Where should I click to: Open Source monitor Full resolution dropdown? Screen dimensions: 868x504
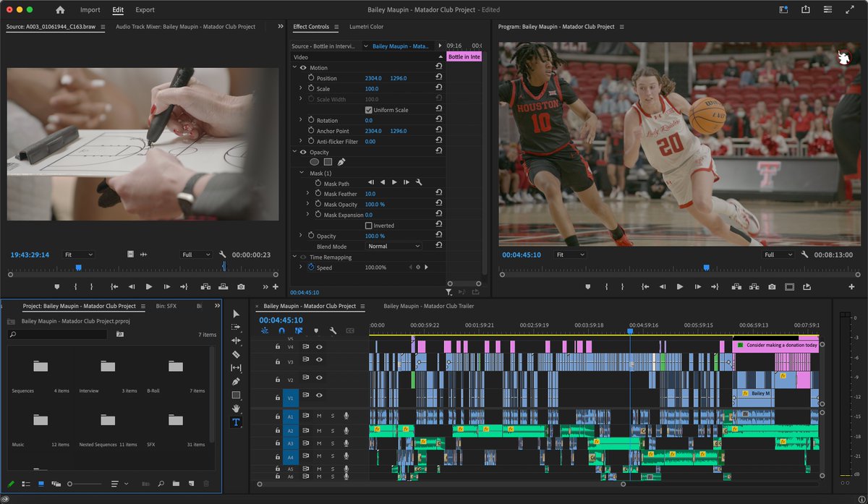196,255
